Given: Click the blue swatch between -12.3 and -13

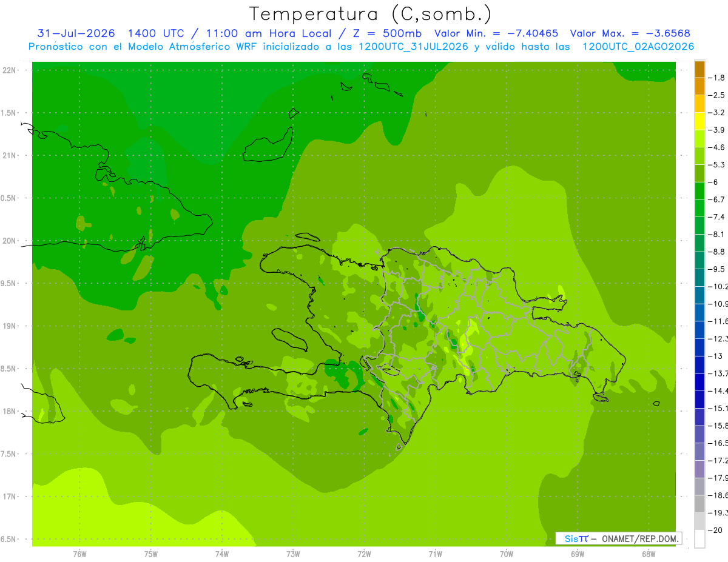Looking at the screenshot, I should click(x=699, y=347).
